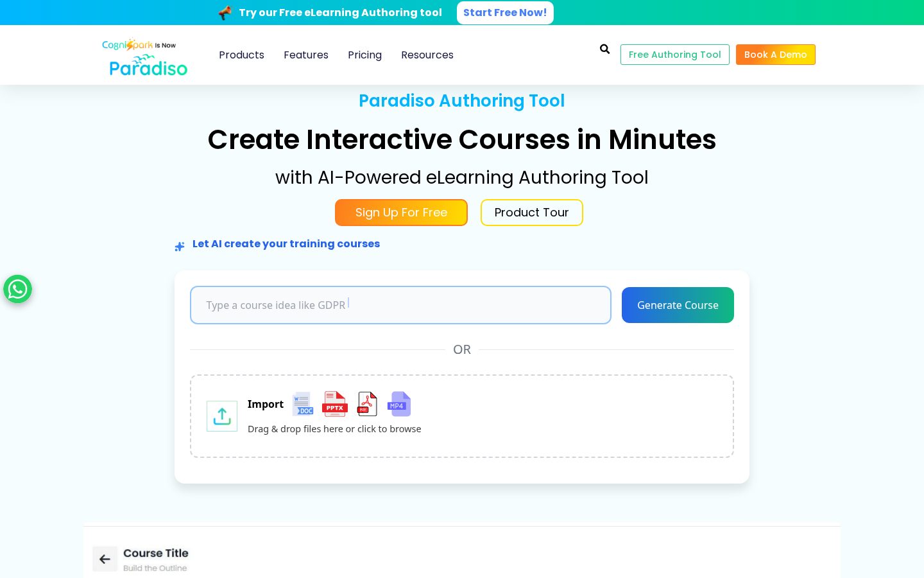
Task: Click the megaphone icon in top banner
Action: point(225,12)
